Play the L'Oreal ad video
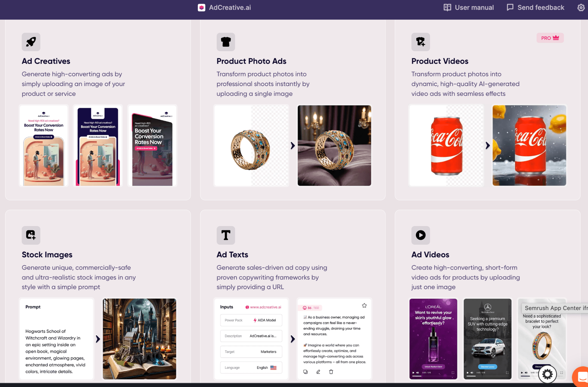588x387 pixels. [x=413, y=373]
